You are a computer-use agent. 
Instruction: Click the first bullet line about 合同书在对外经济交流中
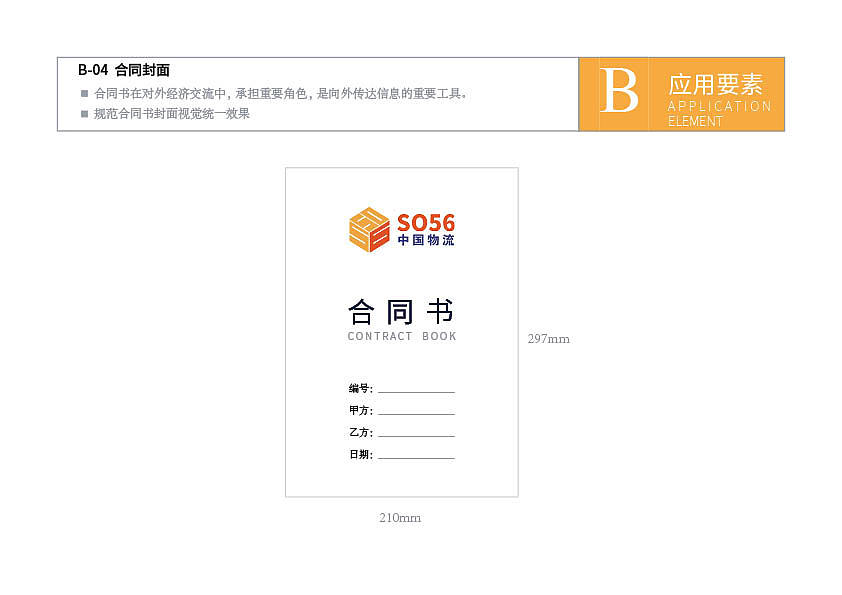pos(280,93)
